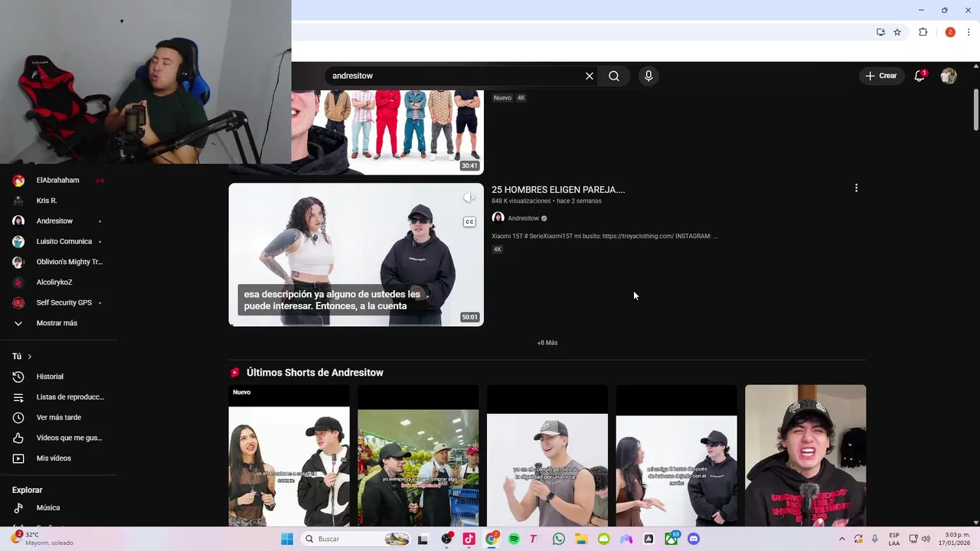The width and height of the screenshot is (980, 551).
Task: Show hidden system tray icons
Action: click(x=841, y=539)
